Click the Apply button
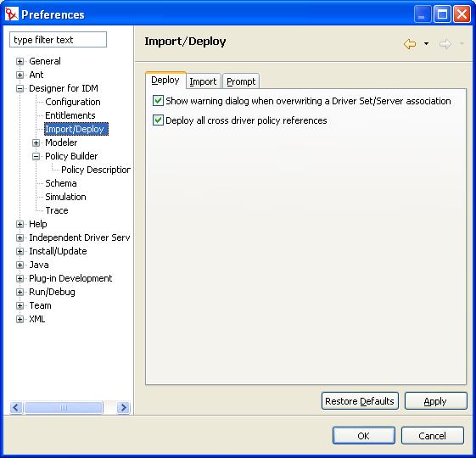Viewport: 476px width, 458px height. (x=435, y=401)
